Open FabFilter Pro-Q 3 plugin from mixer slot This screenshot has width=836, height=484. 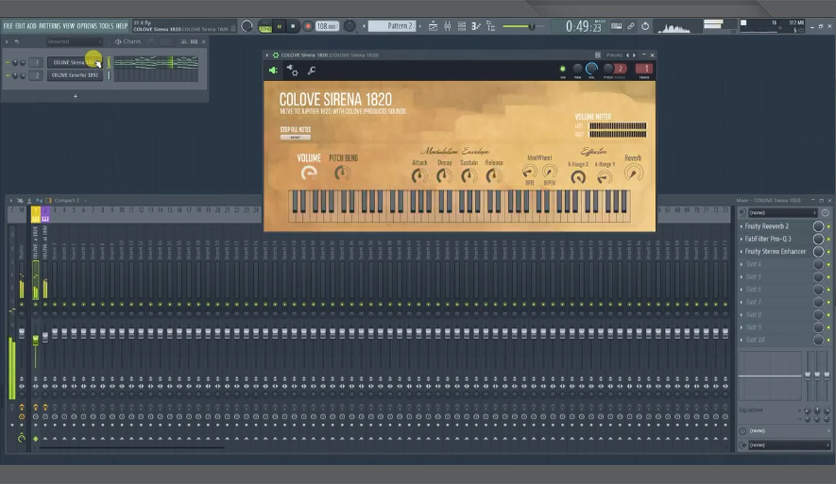(768, 239)
